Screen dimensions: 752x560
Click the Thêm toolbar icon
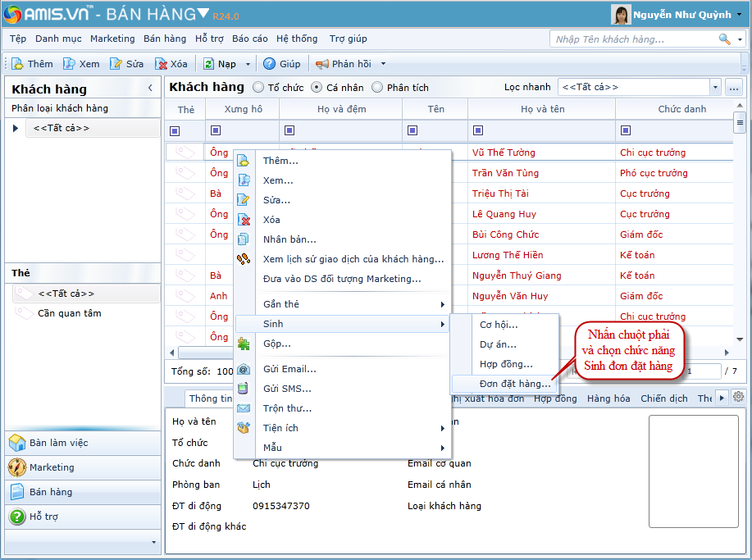(x=17, y=64)
